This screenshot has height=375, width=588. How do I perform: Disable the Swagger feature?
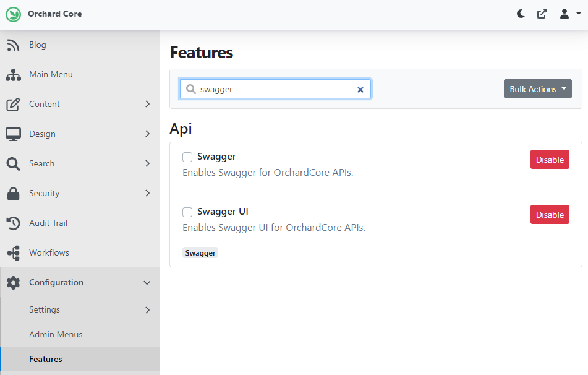tap(550, 160)
